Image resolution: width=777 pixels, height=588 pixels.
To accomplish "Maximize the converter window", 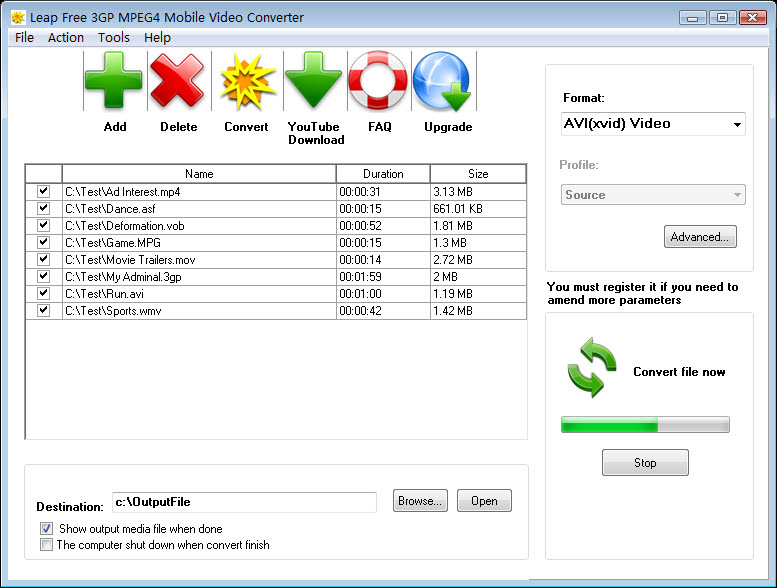I will click(722, 18).
